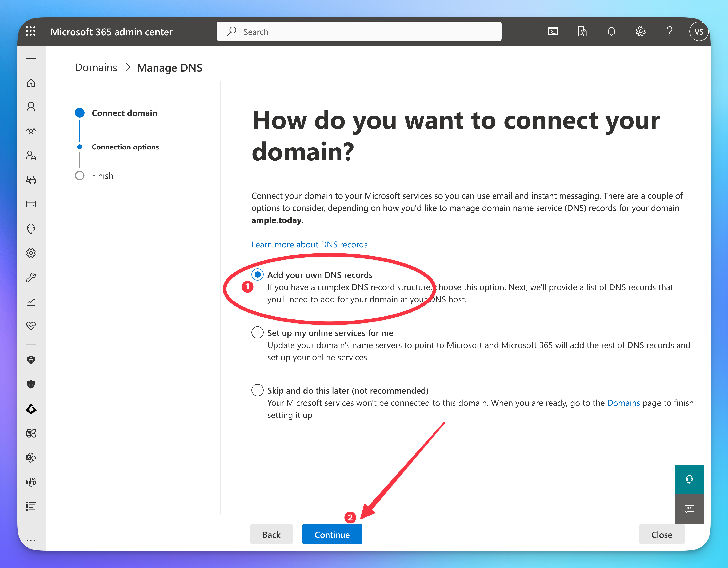Select Add your own DNS records option

click(x=257, y=274)
